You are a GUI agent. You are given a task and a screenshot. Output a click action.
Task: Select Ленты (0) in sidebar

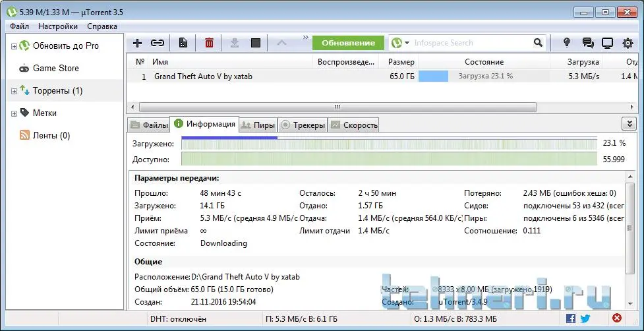pos(51,136)
